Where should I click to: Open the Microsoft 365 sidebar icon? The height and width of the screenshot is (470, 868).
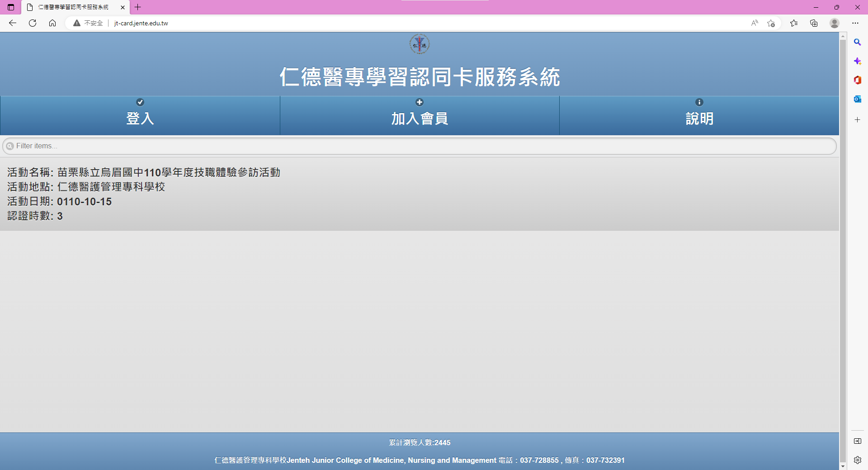[x=857, y=80]
